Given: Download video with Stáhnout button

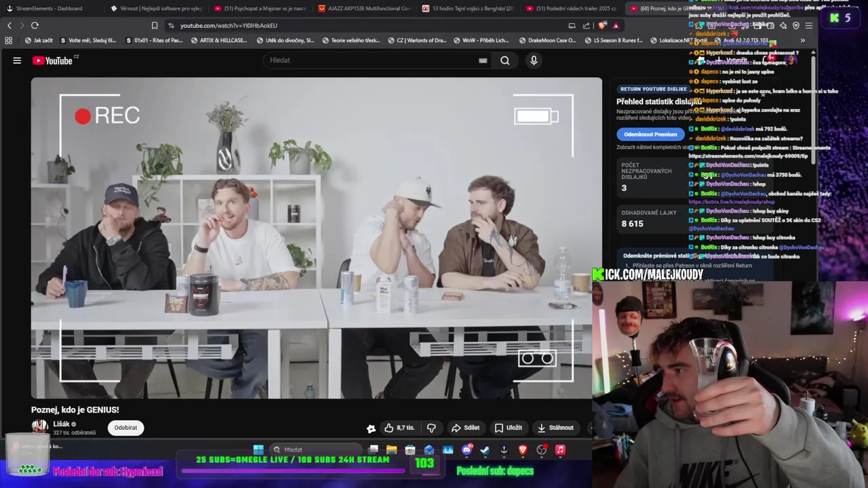Looking at the screenshot, I should click(555, 428).
